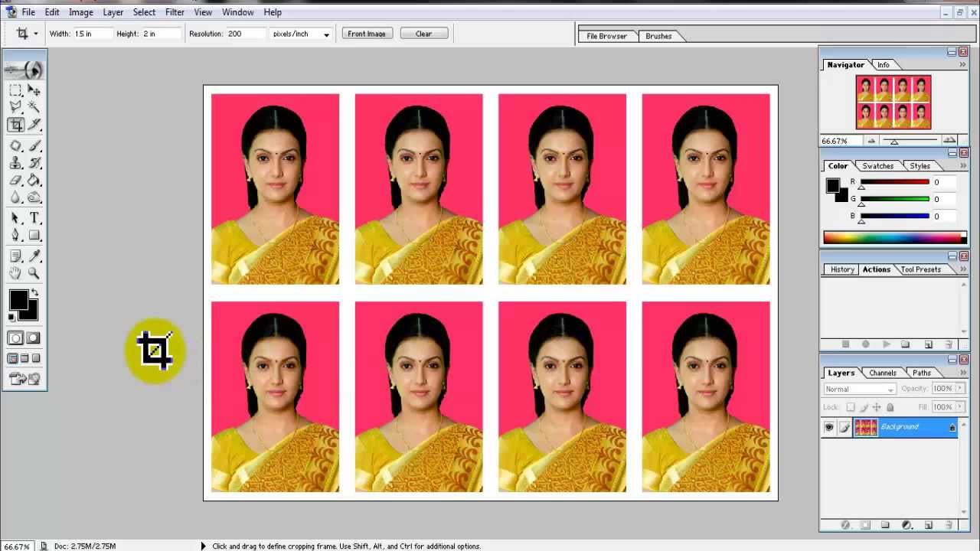Swap foreground and background colors
Screen dimensions: 980x551
34,293
